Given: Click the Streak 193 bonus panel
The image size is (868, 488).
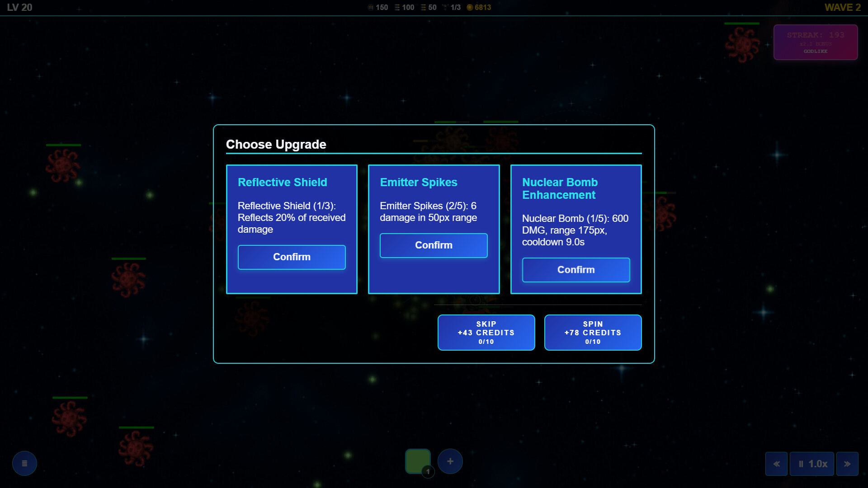Looking at the screenshot, I should [x=815, y=42].
